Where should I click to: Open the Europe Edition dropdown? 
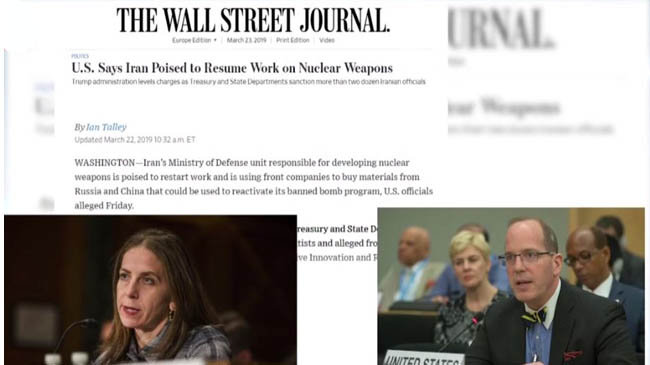click(x=194, y=40)
